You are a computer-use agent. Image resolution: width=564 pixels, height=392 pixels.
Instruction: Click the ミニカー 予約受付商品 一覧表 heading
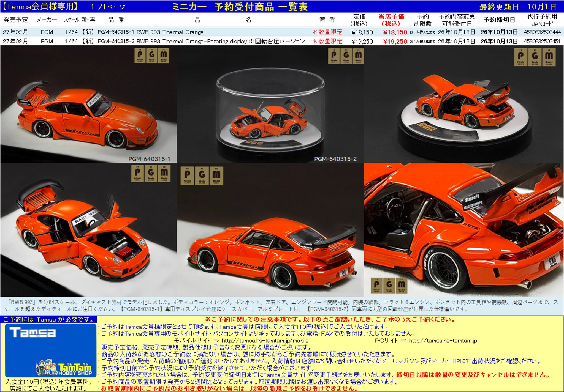240,7
